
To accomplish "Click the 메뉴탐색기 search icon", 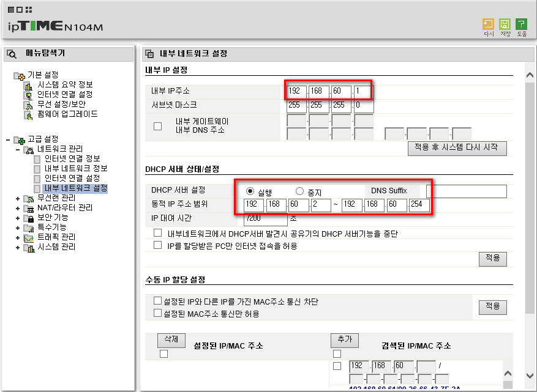I will click(12, 54).
